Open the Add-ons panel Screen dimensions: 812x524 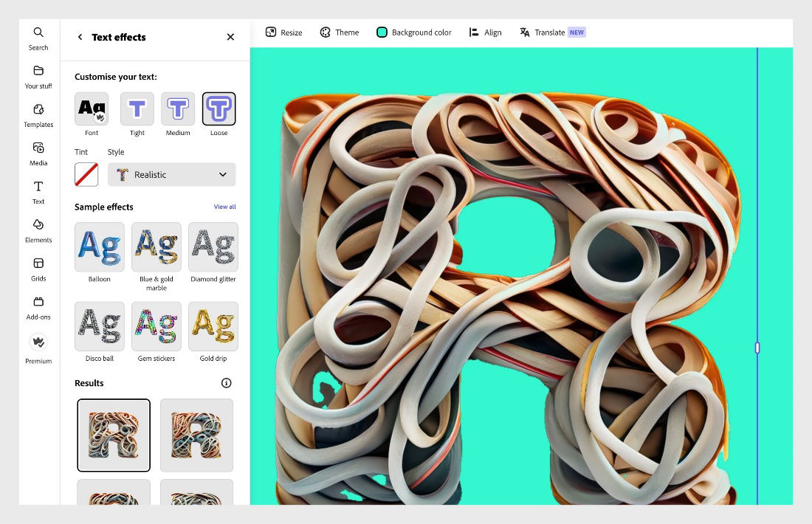pyautogui.click(x=38, y=306)
